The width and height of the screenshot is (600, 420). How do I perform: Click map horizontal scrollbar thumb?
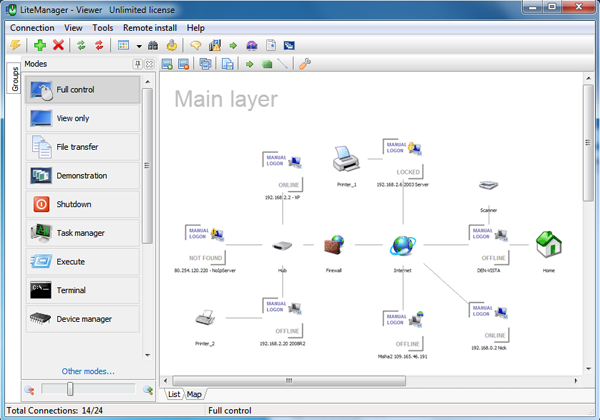pyautogui.click(x=289, y=381)
